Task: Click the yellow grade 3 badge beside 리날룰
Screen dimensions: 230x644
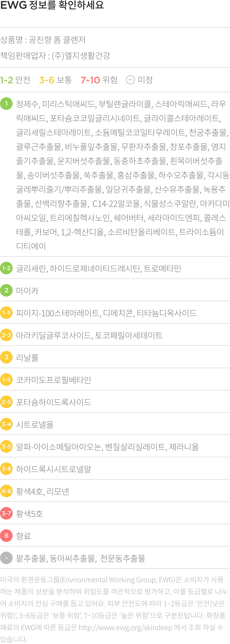Action: point(6,357)
